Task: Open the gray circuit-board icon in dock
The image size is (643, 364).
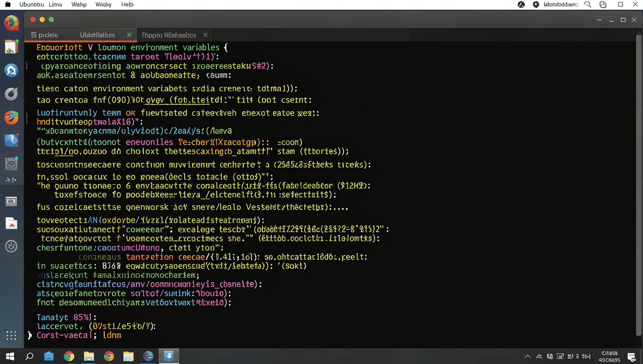Action: tap(11, 163)
